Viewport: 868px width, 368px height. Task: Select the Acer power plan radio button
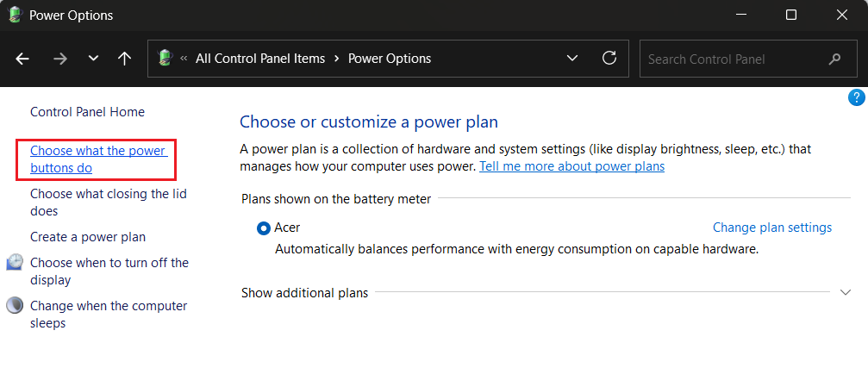pos(263,228)
